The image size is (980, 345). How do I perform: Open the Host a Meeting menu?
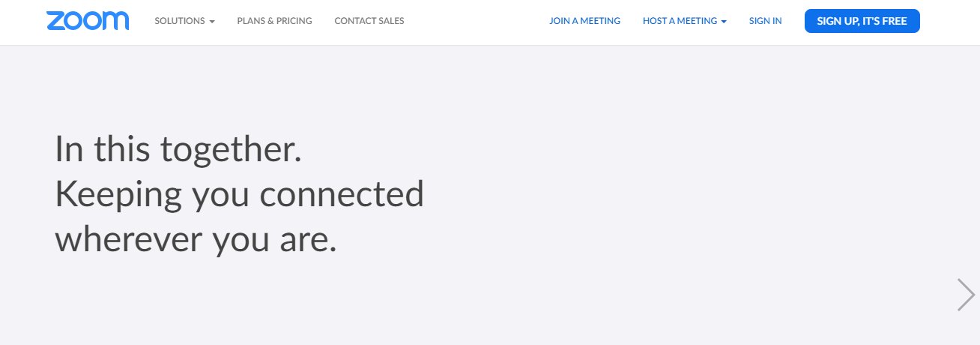(680, 21)
